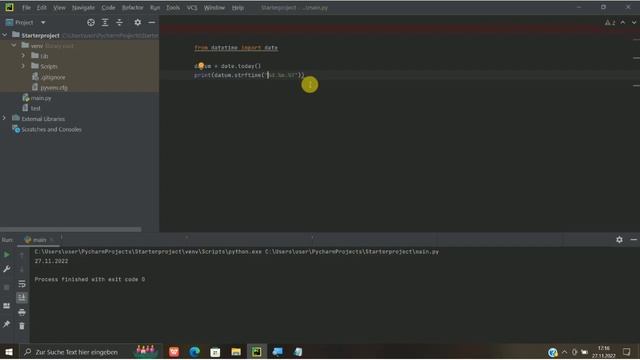The width and height of the screenshot is (640, 360).
Task: Collapse all items in Project panel
Action: [x=119, y=22]
